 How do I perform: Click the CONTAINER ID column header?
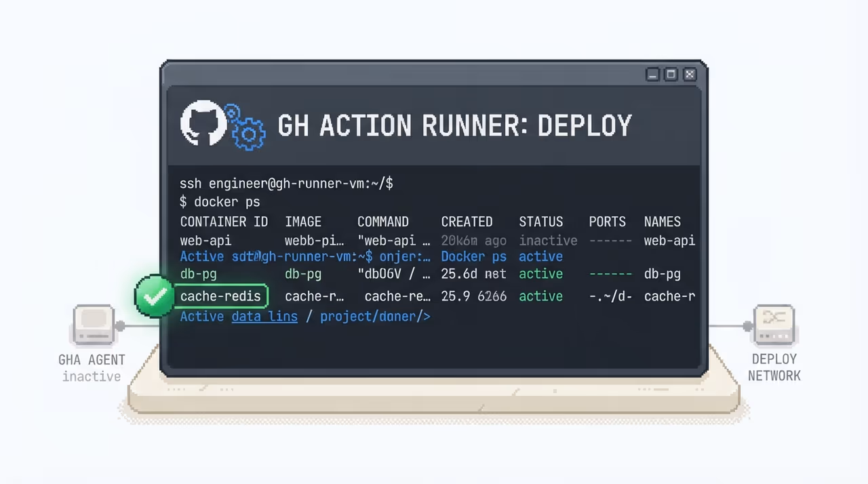point(224,222)
